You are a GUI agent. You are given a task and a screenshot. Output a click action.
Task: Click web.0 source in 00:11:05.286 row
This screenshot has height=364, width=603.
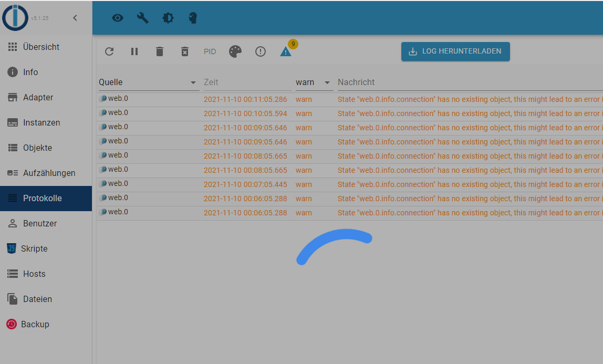coord(118,98)
